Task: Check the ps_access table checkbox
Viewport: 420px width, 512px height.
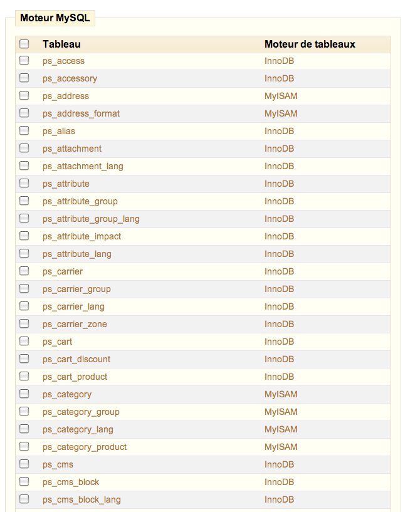Action: (24, 61)
